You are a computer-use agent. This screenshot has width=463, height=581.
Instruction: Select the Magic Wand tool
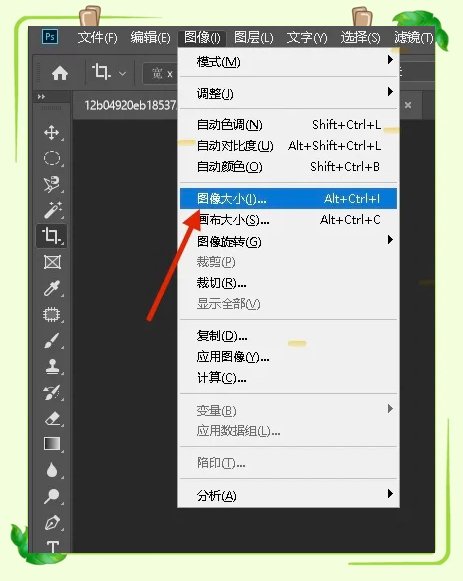tap(52, 210)
